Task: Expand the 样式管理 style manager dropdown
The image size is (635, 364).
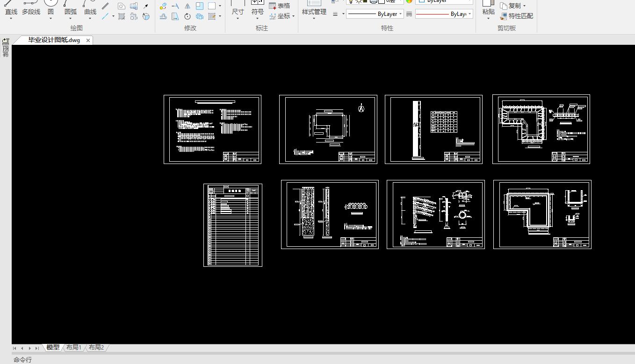Action: 314,19
